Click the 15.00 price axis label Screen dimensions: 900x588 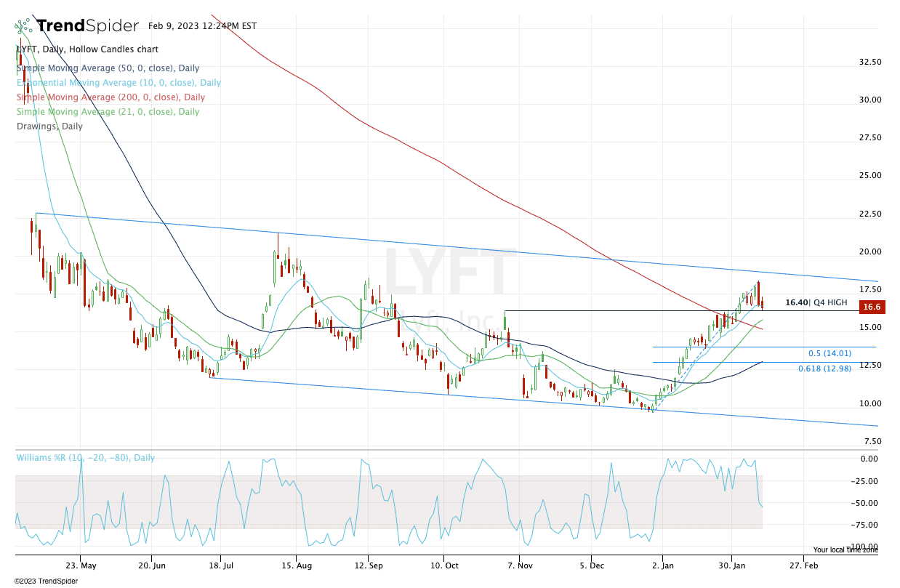[870, 327]
